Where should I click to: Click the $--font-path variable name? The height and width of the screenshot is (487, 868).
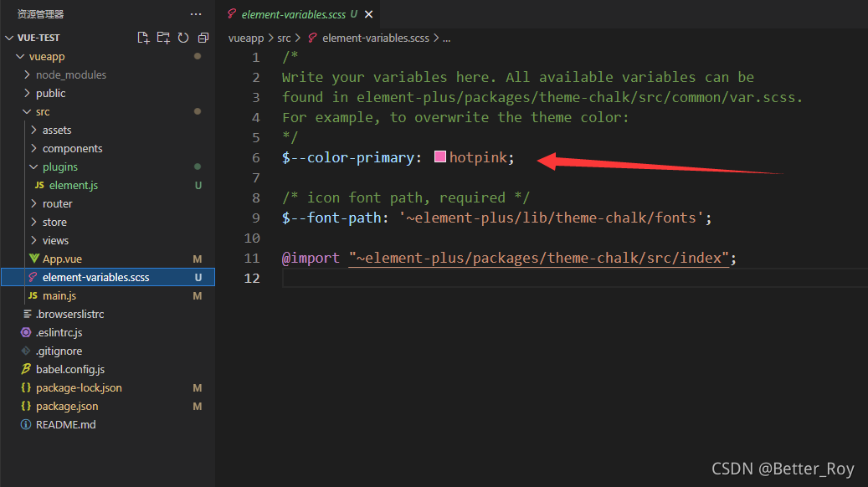click(x=331, y=218)
